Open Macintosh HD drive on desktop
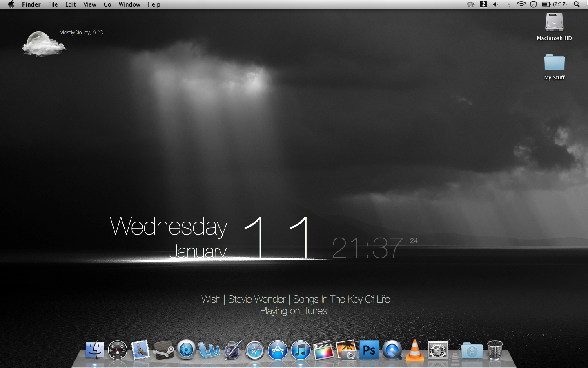This screenshot has height=368, width=588. (x=554, y=27)
